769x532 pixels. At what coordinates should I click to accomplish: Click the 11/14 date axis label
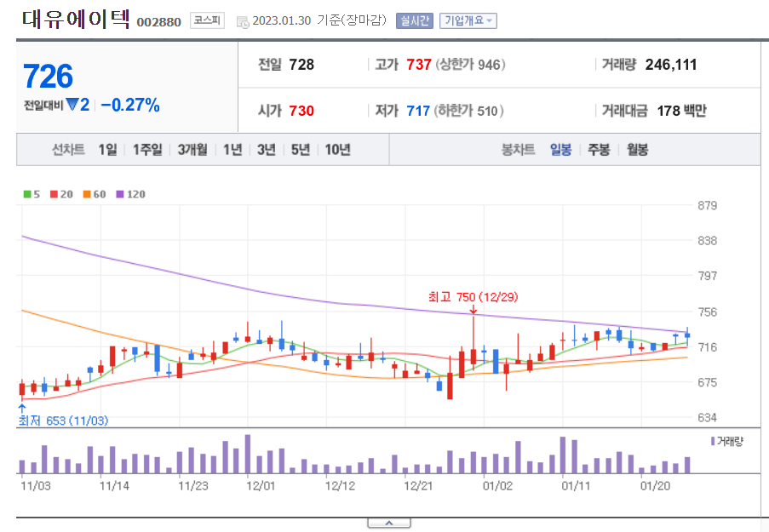(x=114, y=486)
